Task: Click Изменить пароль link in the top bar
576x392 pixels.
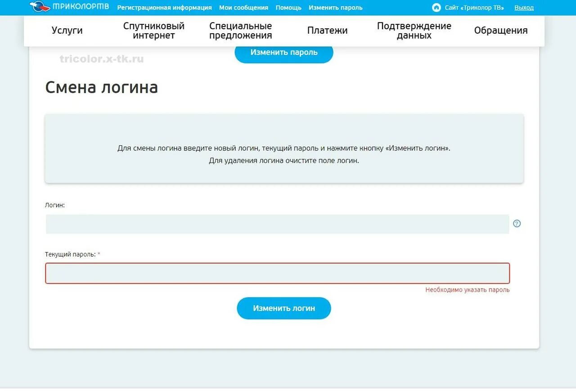Action: (x=335, y=8)
